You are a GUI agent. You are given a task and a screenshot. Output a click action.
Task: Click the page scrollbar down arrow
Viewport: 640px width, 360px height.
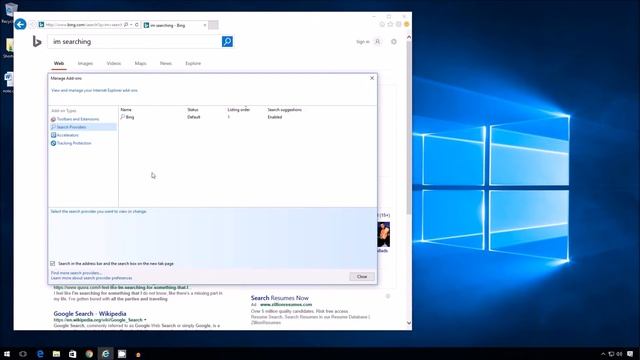click(409, 323)
